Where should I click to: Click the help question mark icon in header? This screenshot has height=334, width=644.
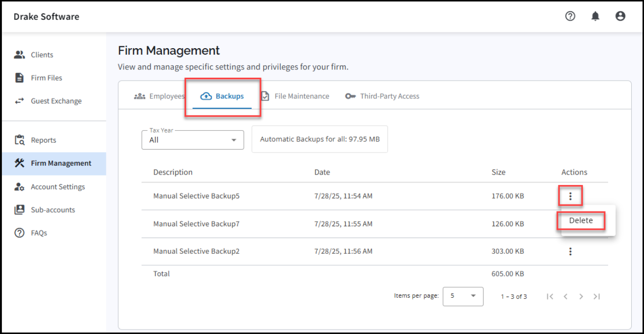tap(570, 16)
